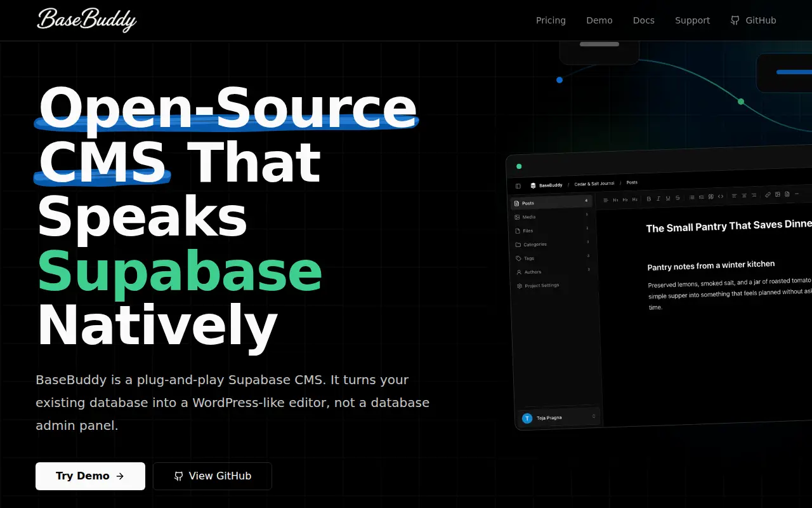
Task: Click the green dot in the preview title bar
Action: 519,166
